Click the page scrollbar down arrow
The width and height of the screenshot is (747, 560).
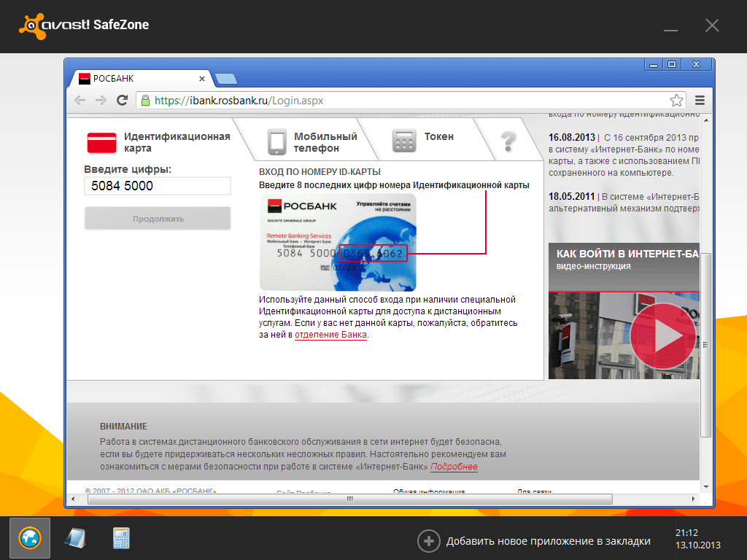click(706, 487)
